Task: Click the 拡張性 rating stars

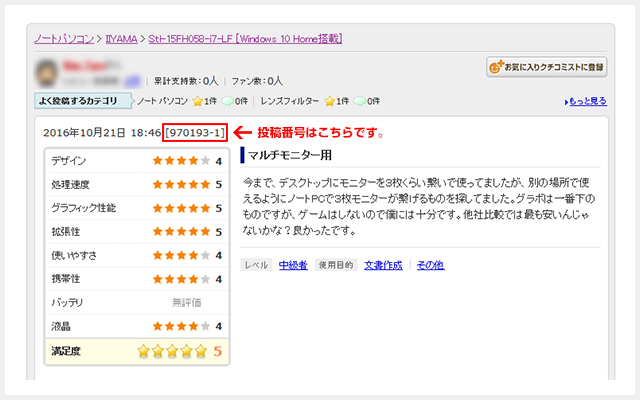Action: click(181, 232)
